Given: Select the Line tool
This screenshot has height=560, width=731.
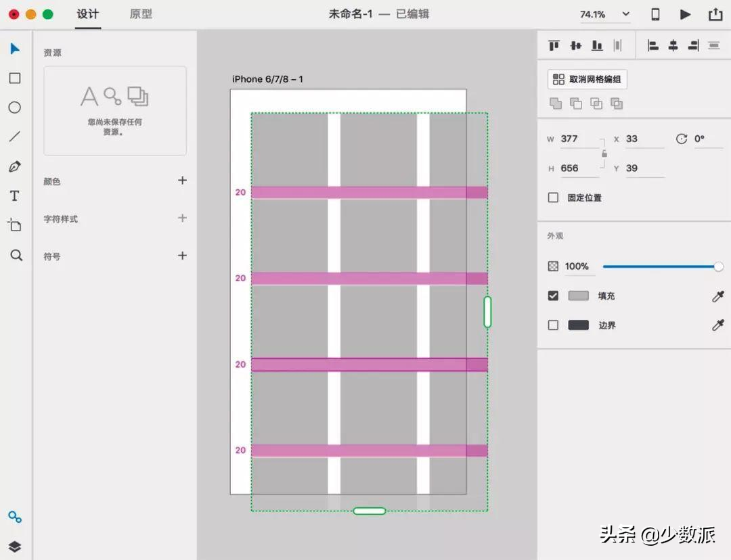Looking at the screenshot, I should point(15,137).
